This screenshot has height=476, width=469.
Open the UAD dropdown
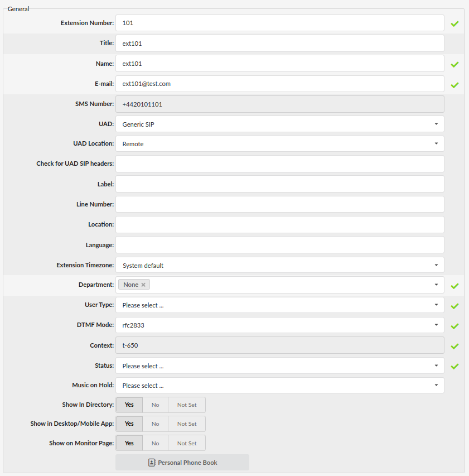click(x=436, y=124)
